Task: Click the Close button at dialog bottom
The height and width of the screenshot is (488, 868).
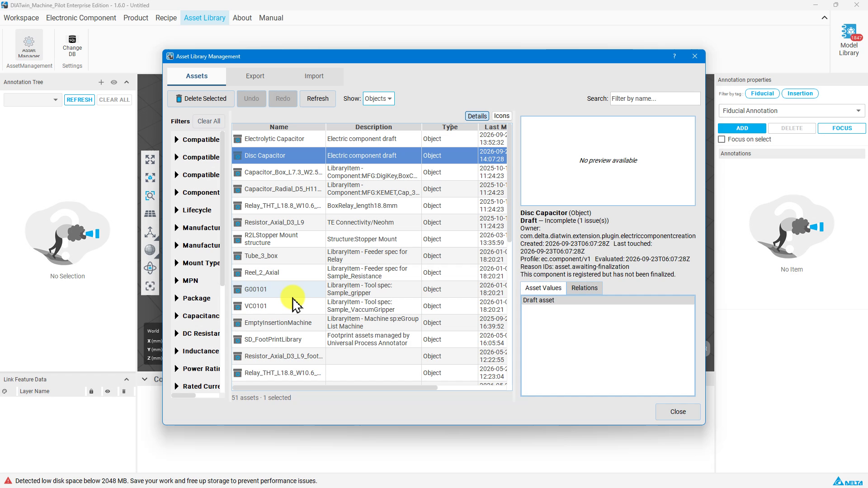Action: tap(678, 412)
